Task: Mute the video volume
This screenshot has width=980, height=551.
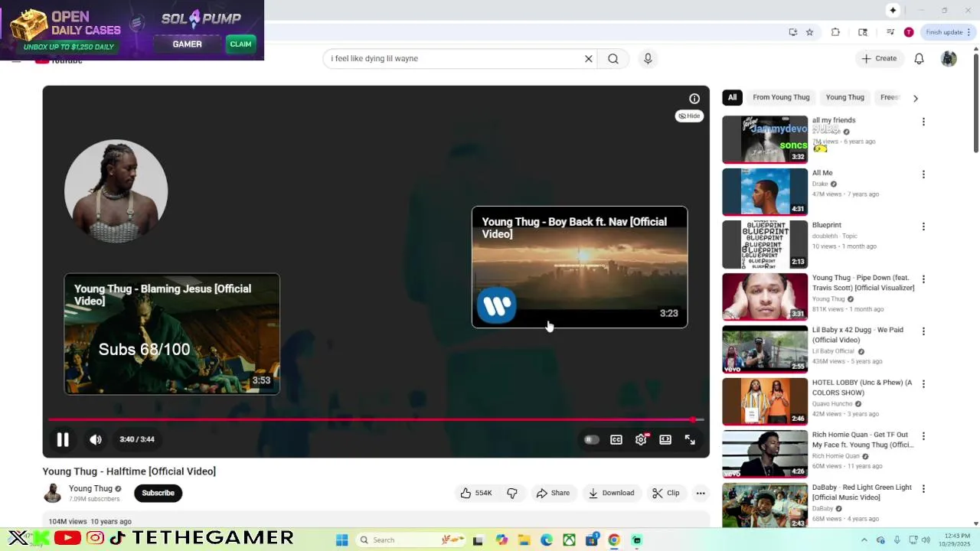Action: (x=96, y=439)
